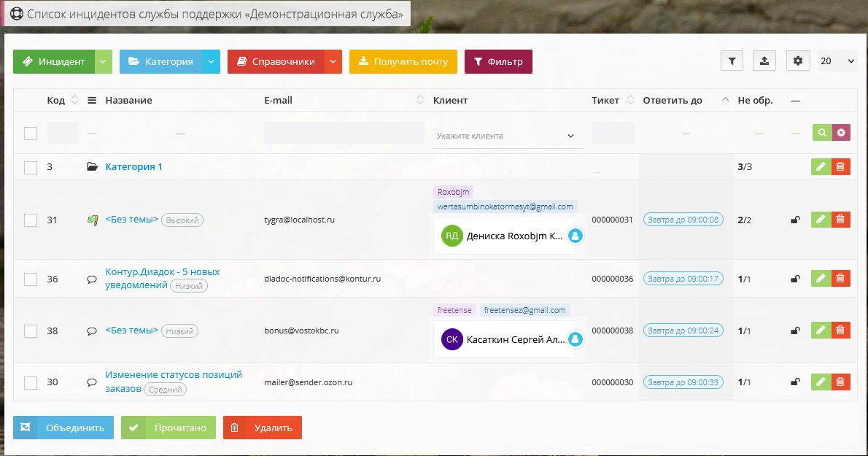Click the E-mail filter input field

[x=344, y=133]
